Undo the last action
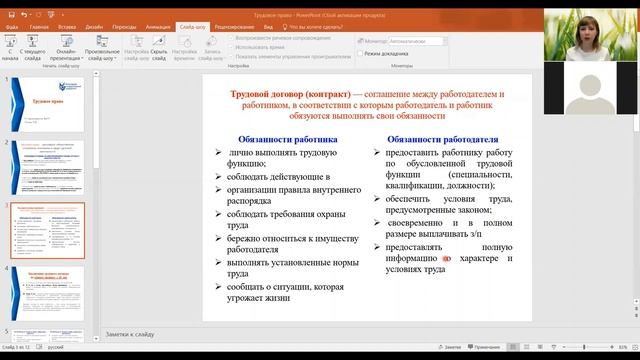 coord(24,15)
